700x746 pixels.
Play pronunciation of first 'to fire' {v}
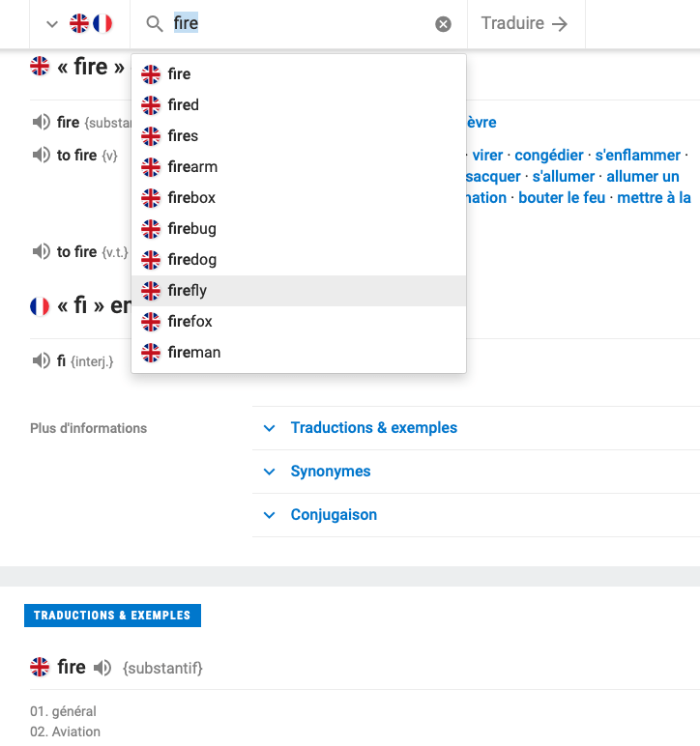pos(41,156)
